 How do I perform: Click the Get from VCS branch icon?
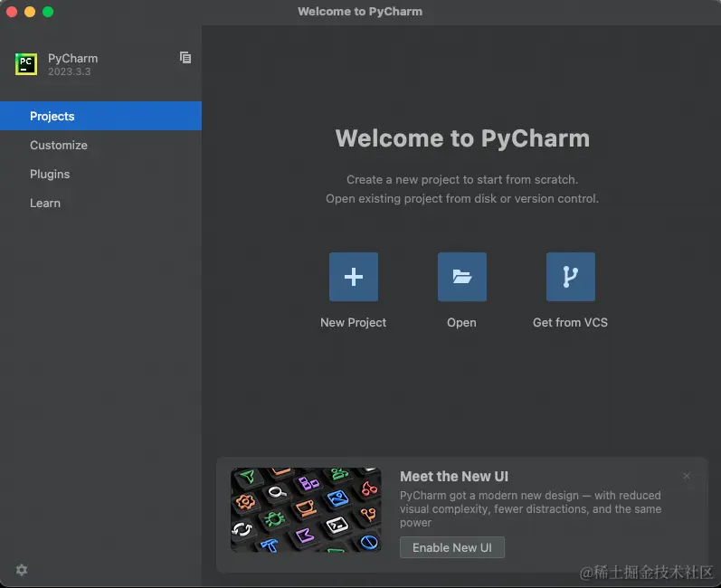[570, 277]
